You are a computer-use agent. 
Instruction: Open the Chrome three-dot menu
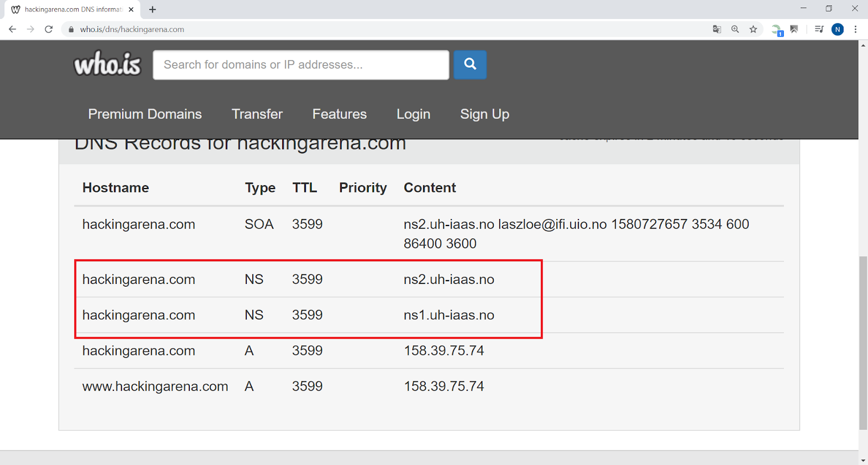point(856,29)
